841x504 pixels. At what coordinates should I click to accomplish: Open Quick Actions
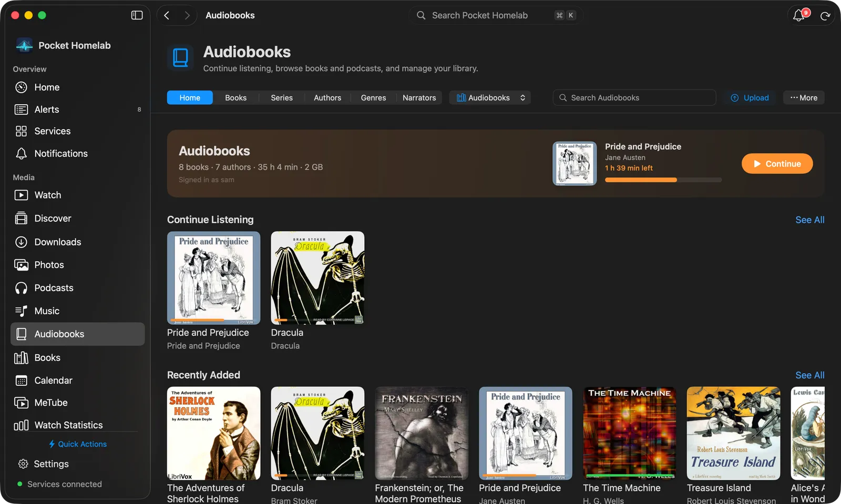tap(78, 444)
